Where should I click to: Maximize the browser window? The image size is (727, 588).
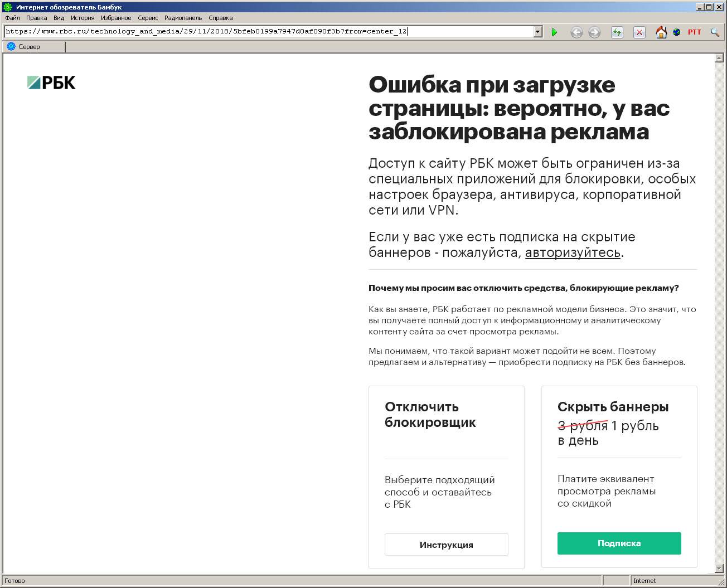click(x=709, y=7)
